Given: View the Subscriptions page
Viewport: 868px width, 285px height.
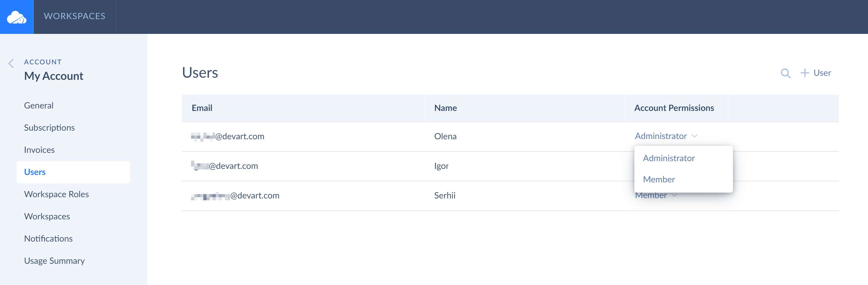Looking at the screenshot, I should tap(49, 127).
